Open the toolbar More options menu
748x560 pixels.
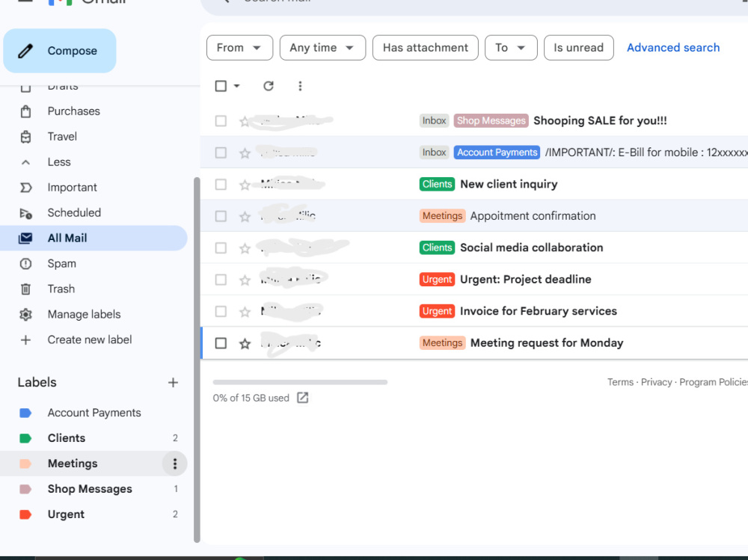tap(300, 86)
